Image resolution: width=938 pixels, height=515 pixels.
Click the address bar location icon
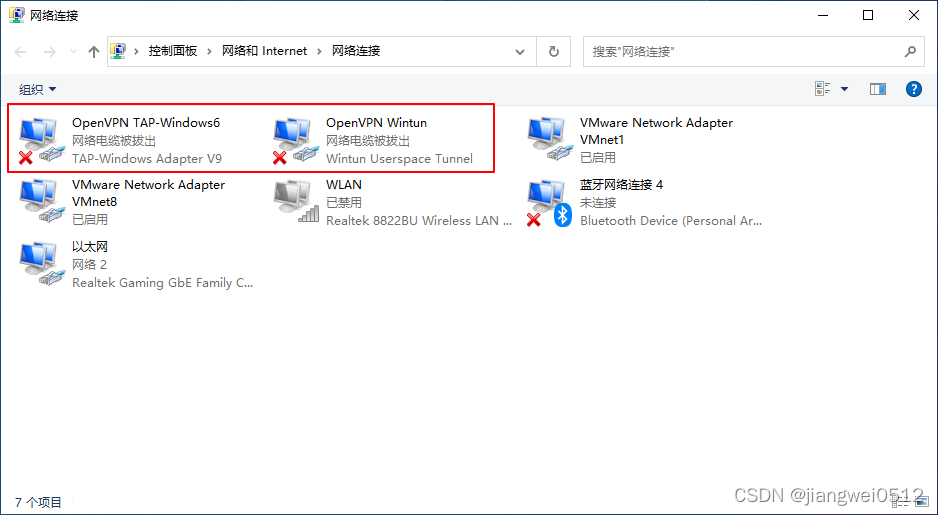(118, 51)
